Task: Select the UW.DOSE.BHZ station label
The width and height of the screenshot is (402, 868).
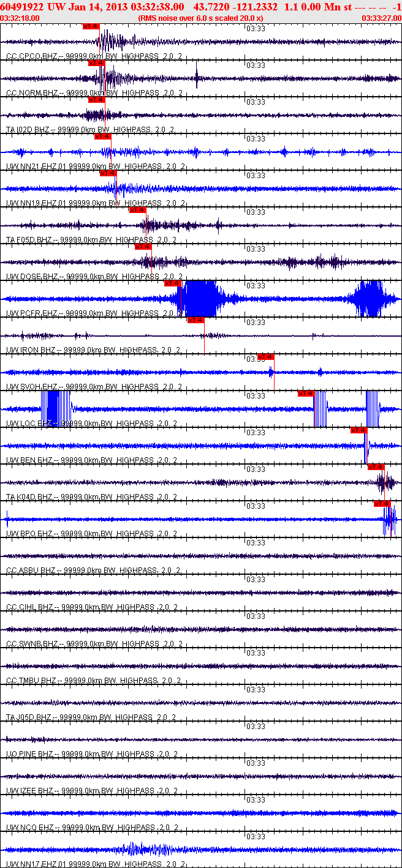Action: pyautogui.click(x=32, y=277)
